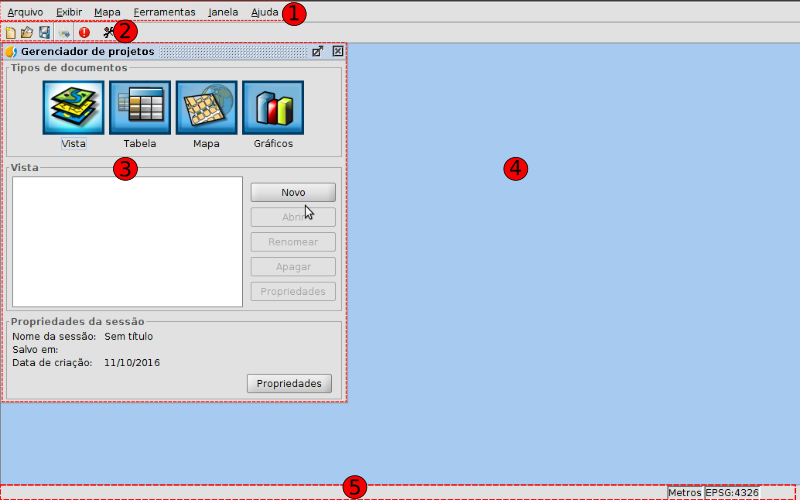Maximize the Gerenciador de projetos panel
This screenshot has height=500, width=800.
click(318, 51)
